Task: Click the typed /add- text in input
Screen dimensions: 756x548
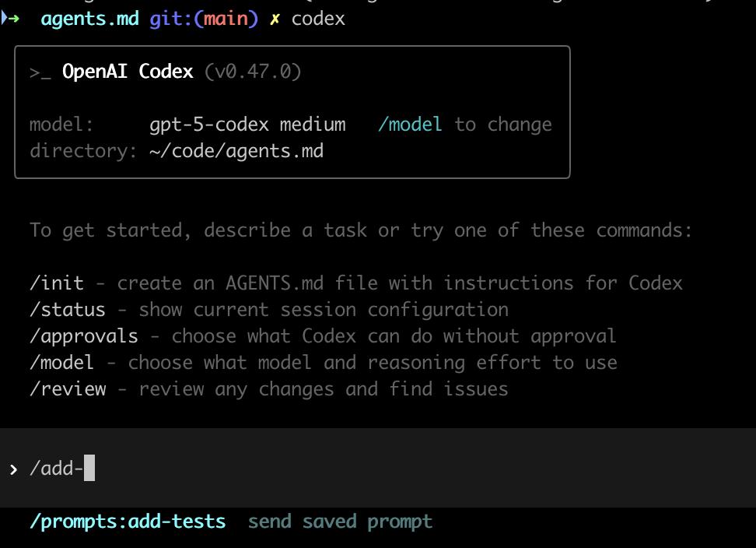Action: tap(56, 469)
